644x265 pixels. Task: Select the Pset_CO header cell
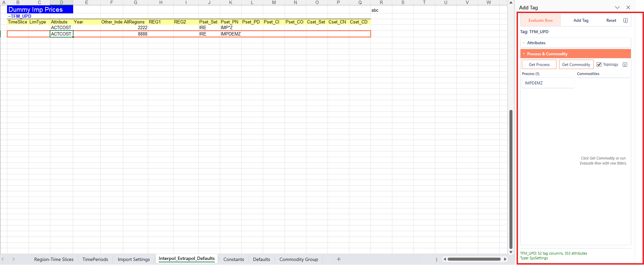tap(295, 22)
